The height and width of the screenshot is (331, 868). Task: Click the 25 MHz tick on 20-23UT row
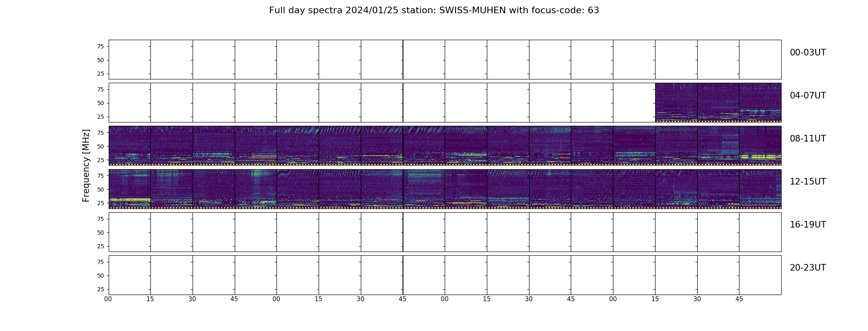(100, 289)
